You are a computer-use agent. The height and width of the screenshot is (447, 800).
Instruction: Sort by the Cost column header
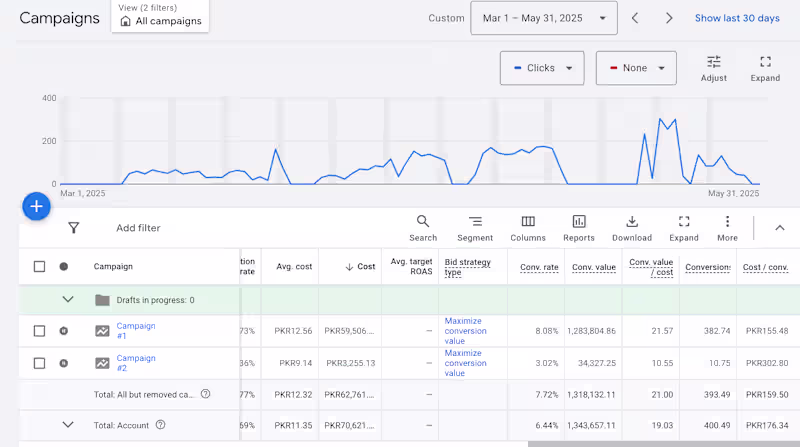point(359,267)
